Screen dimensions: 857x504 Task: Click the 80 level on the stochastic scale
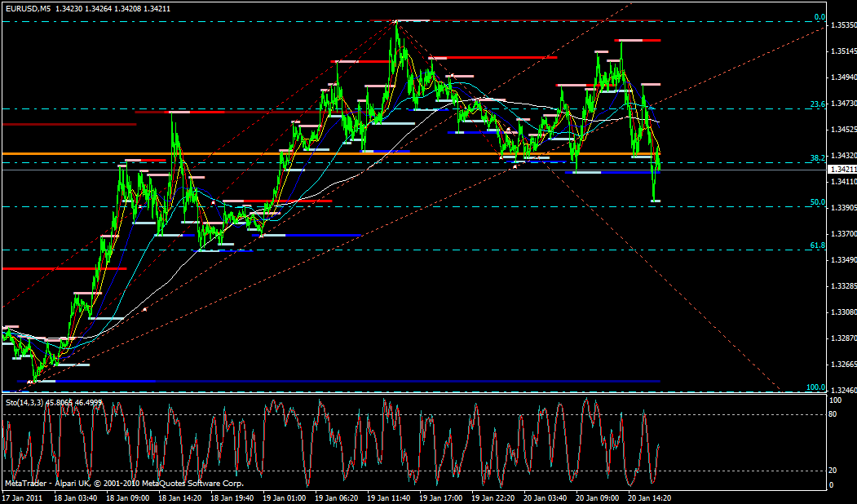[834, 414]
